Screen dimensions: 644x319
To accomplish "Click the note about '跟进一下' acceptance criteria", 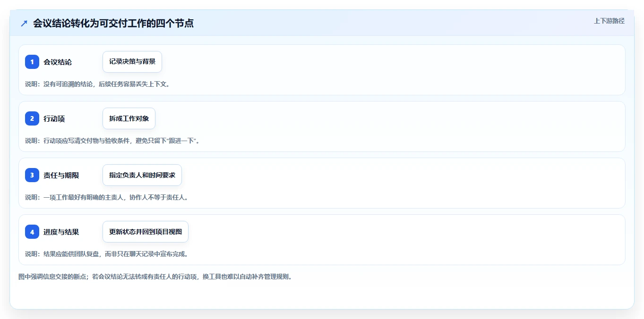I will tap(112, 141).
